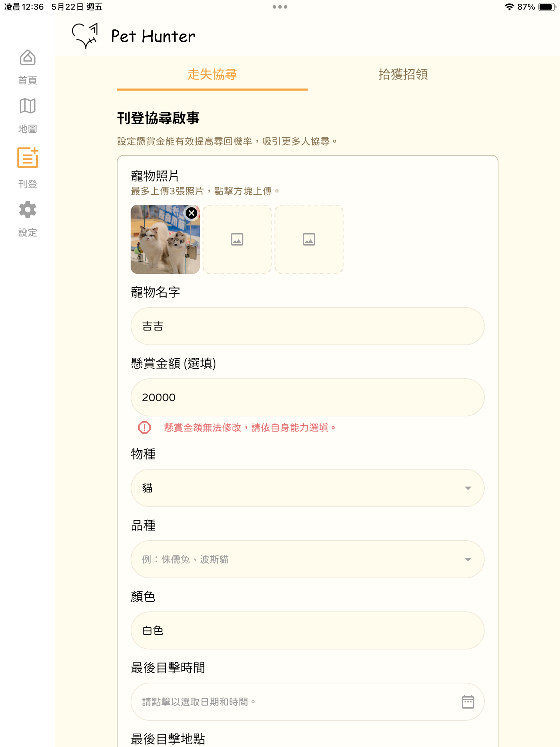The width and height of the screenshot is (560, 747).
Task: Tap the 懸賞金額無法修改 warning text
Action: point(250,428)
